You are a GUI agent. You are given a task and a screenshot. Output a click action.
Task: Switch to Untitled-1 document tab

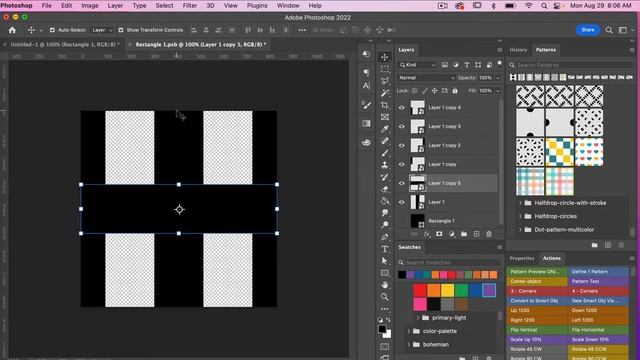point(64,44)
